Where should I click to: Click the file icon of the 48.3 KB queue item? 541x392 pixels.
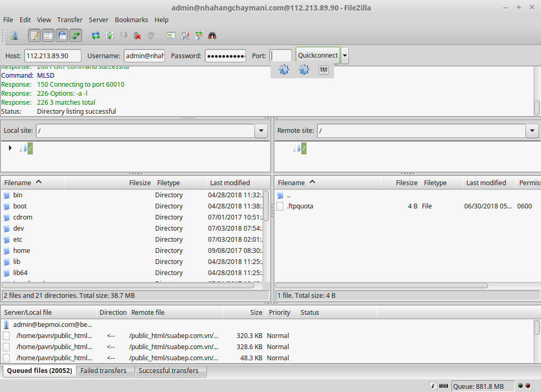tap(6, 358)
